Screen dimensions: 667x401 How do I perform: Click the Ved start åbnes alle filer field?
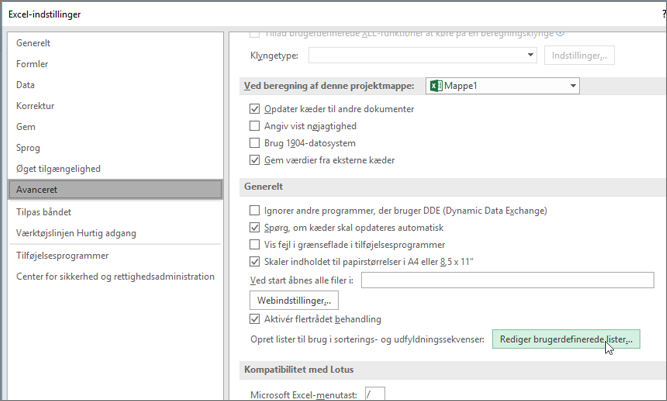click(x=507, y=280)
